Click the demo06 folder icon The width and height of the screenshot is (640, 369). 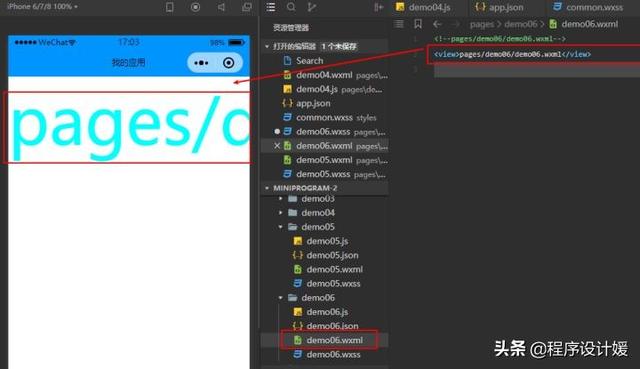pos(293,298)
